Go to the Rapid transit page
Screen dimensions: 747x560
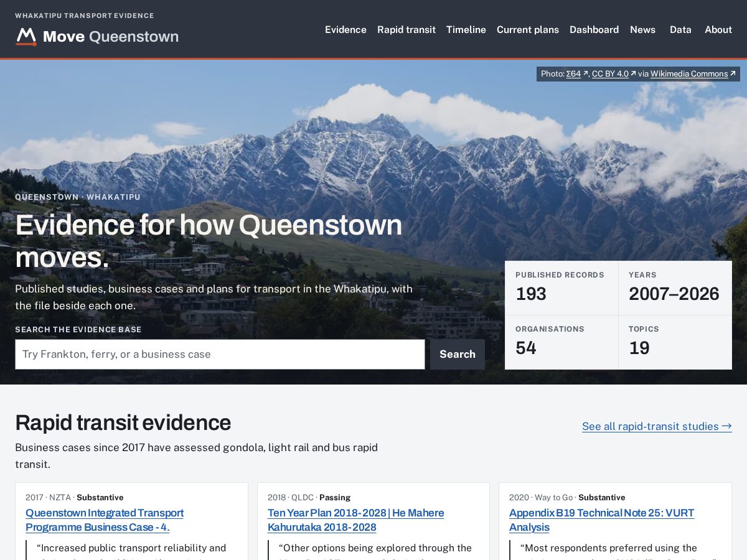coord(406,29)
